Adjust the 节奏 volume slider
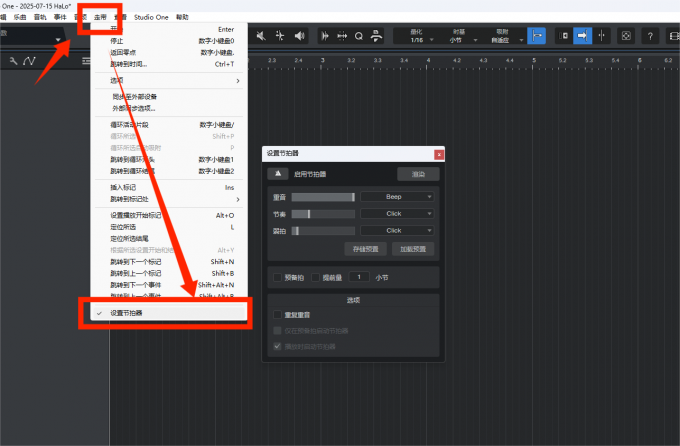This screenshot has height=446, width=680. pos(323,214)
